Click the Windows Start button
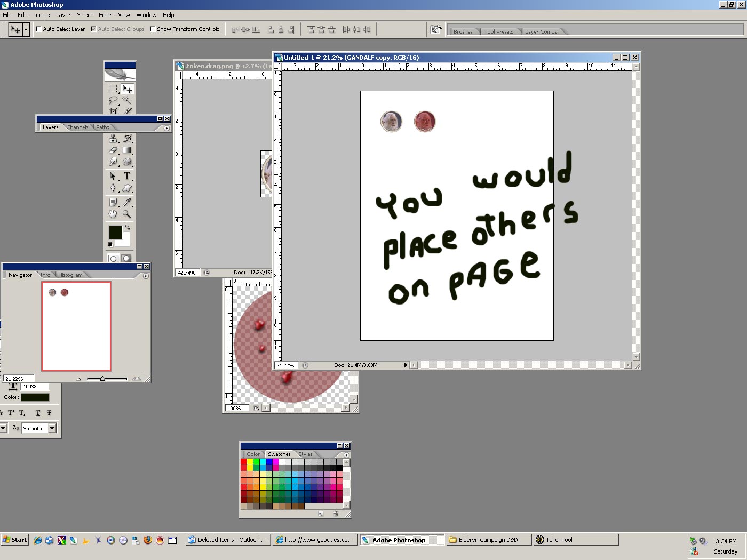 pos(15,540)
